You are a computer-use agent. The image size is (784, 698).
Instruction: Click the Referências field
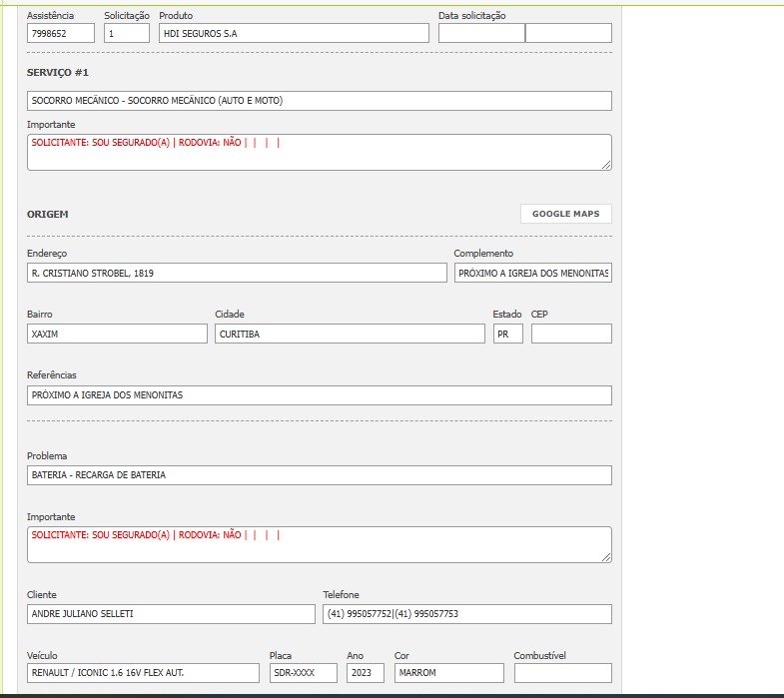[x=319, y=395]
